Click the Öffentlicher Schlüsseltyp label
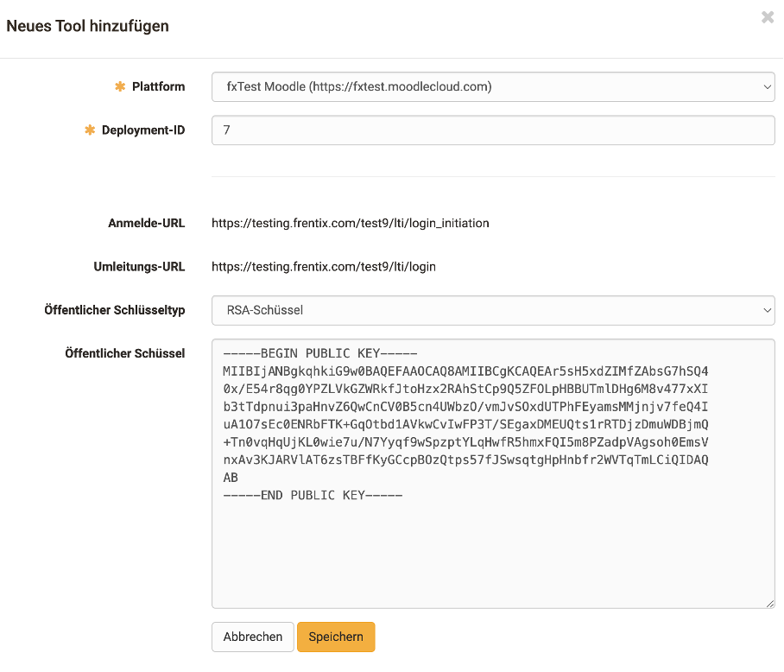Image resolution: width=784 pixels, height=672 pixels. (115, 310)
